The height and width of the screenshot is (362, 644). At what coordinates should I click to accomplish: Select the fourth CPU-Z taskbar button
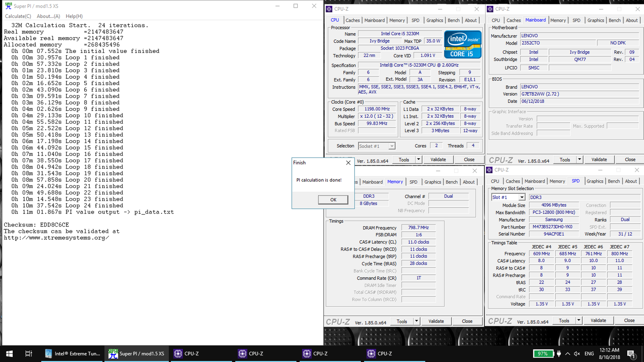394,354
